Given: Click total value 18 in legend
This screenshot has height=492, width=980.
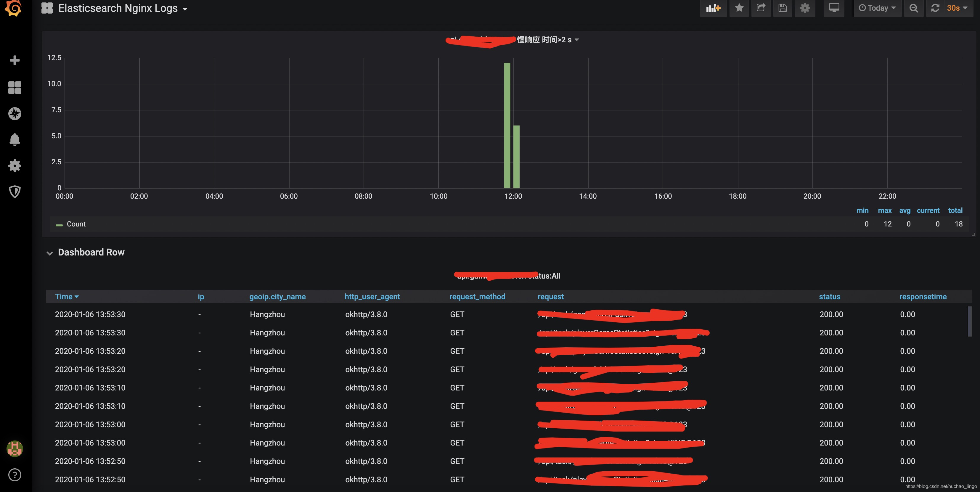Looking at the screenshot, I should pyautogui.click(x=958, y=224).
